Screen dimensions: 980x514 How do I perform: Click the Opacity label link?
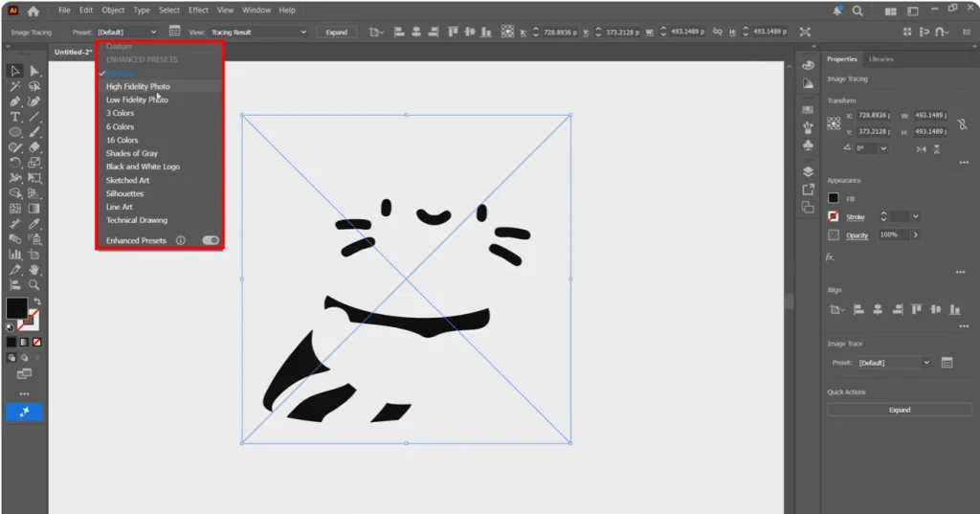pos(857,235)
